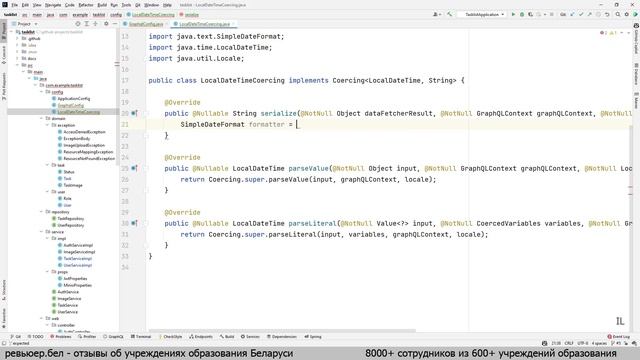Open ApplicationConfig in project tree
The height and width of the screenshot is (360, 640).
coord(73,98)
